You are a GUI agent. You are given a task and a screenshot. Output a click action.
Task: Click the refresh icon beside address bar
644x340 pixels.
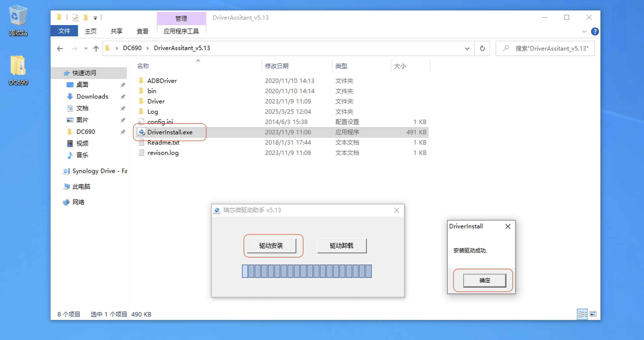coord(482,48)
